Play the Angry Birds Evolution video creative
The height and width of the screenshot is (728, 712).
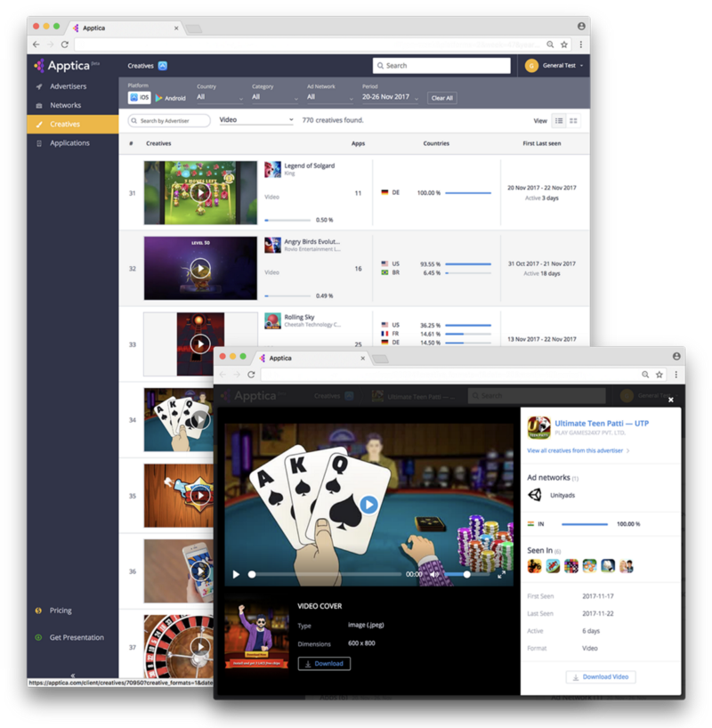200,269
